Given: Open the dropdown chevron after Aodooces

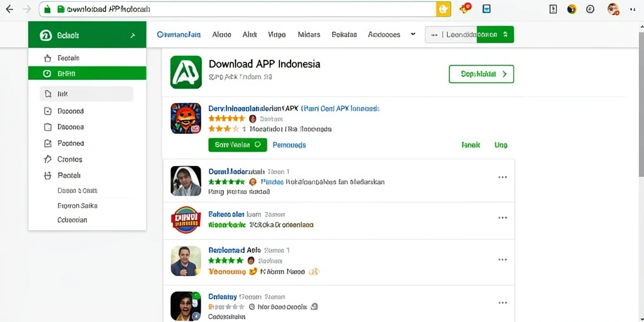Looking at the screenshot, I should coord(413,35).
